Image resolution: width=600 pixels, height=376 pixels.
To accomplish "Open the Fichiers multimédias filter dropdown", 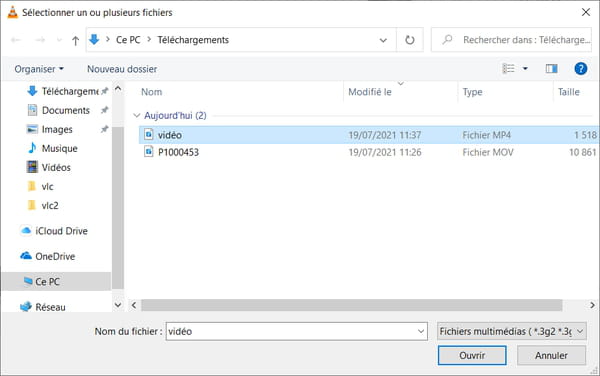I will coord(512,331).
